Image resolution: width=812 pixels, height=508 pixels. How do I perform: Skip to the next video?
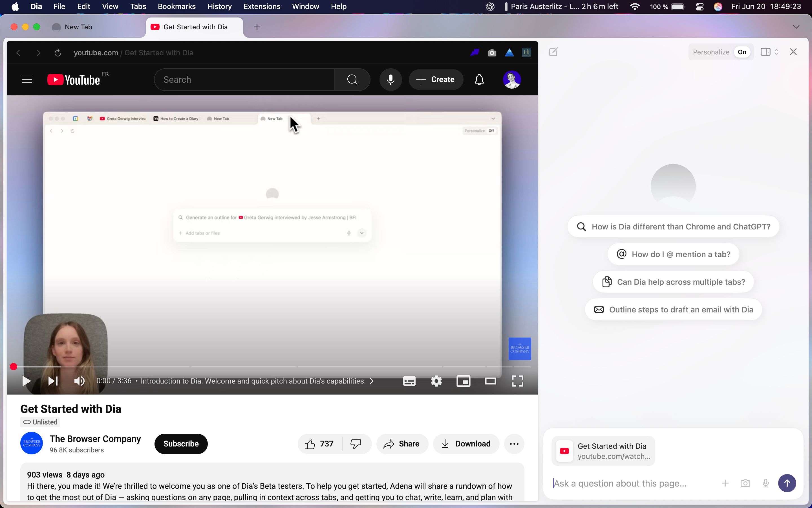click(53, 381)
